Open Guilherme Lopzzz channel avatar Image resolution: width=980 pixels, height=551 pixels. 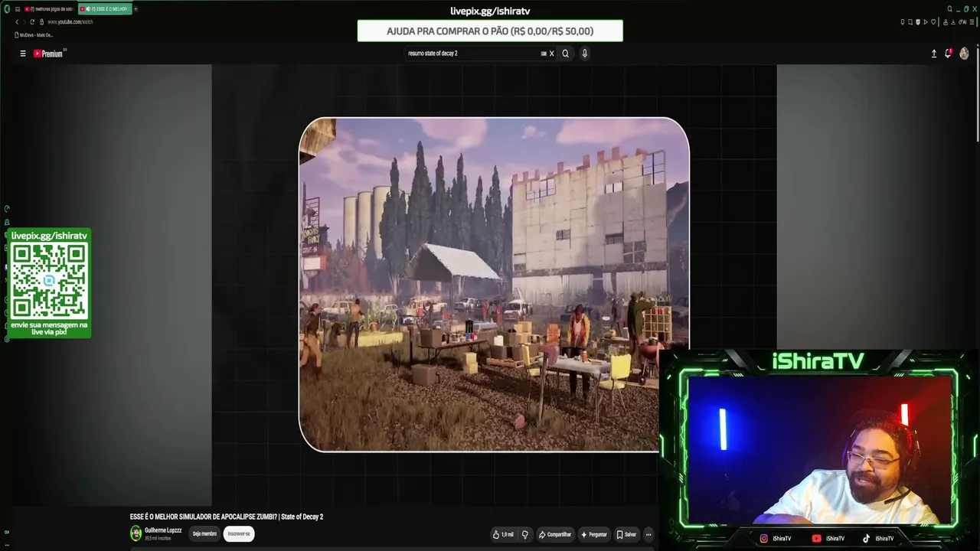[136, 533]
